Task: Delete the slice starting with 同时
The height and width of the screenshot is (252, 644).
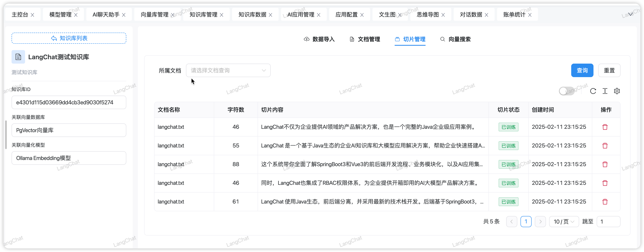Action: point(605,183)
